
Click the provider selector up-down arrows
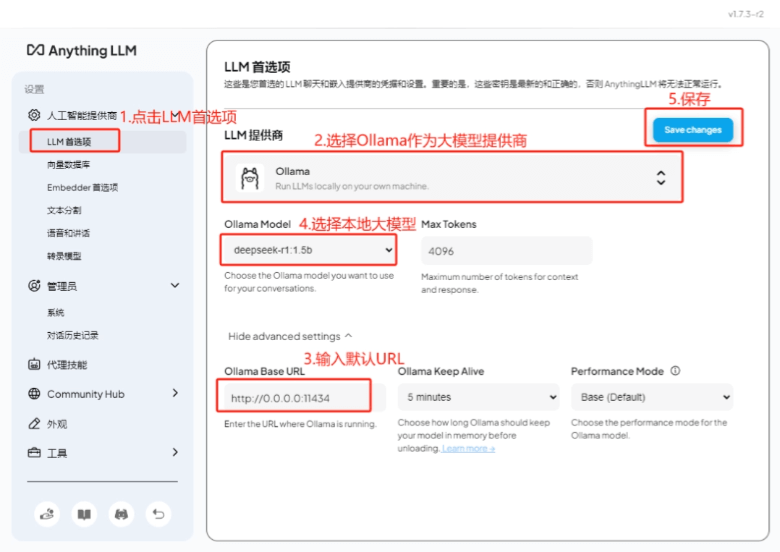coord(661,178)
